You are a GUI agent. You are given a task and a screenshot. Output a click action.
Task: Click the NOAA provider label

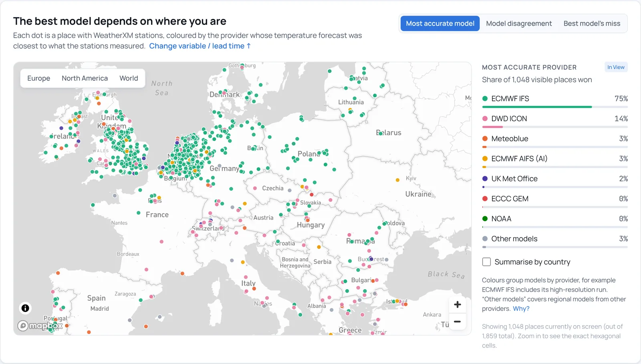[501, 219]
